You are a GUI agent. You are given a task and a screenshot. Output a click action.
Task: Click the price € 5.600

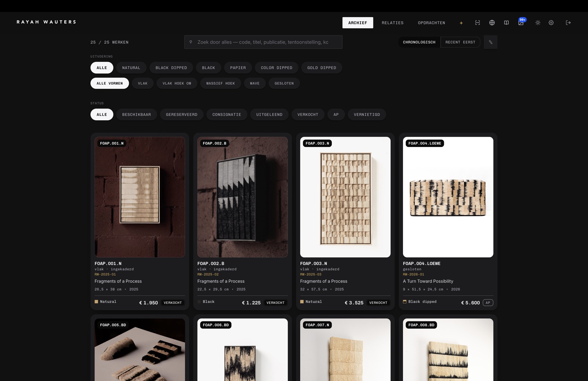click(x=470, y=303)
